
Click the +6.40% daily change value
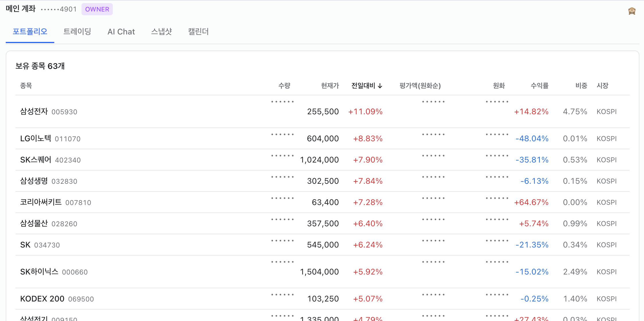[x=368, y=223]
